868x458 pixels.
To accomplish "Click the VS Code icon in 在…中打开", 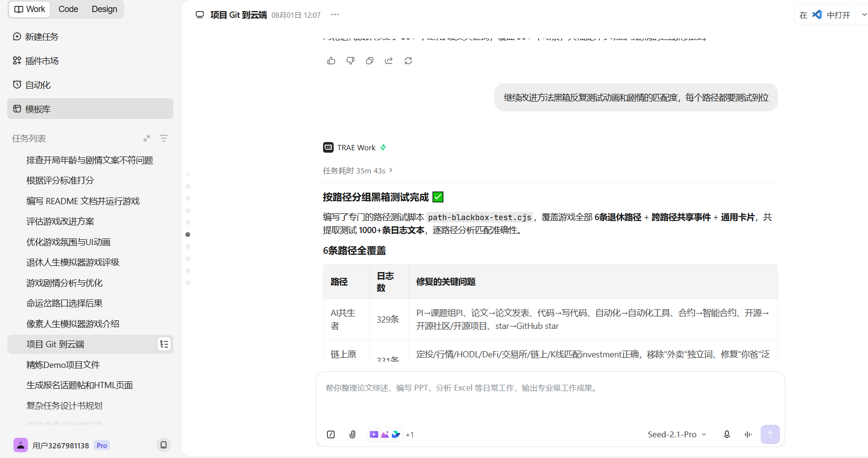I will pos(817,14).
